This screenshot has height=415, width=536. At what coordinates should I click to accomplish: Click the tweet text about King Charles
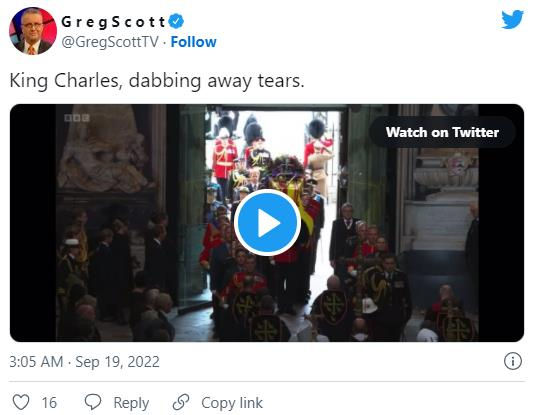(x=157, y=81)
